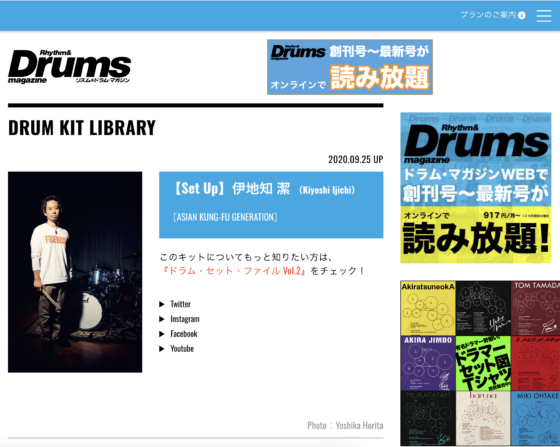Open the hamburger menu icon
Viewport: 560px width, 447px height.
coord(544,16)
